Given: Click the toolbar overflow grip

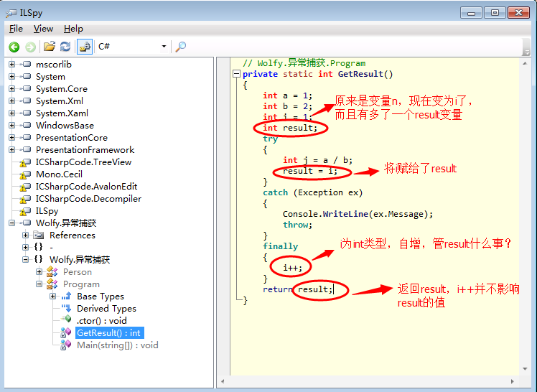Looking at the screenshot, I should pyautogui.click(x=526, y=47).
